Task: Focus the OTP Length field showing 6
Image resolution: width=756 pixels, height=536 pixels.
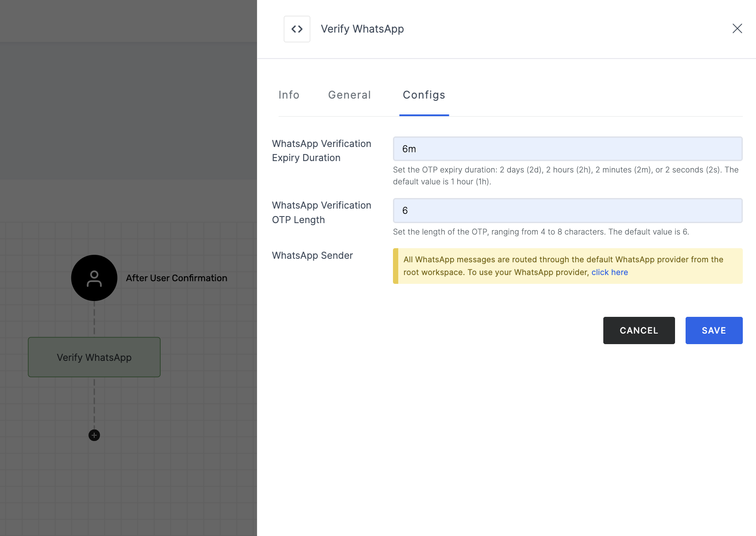Action: click(x=568, y=210)
